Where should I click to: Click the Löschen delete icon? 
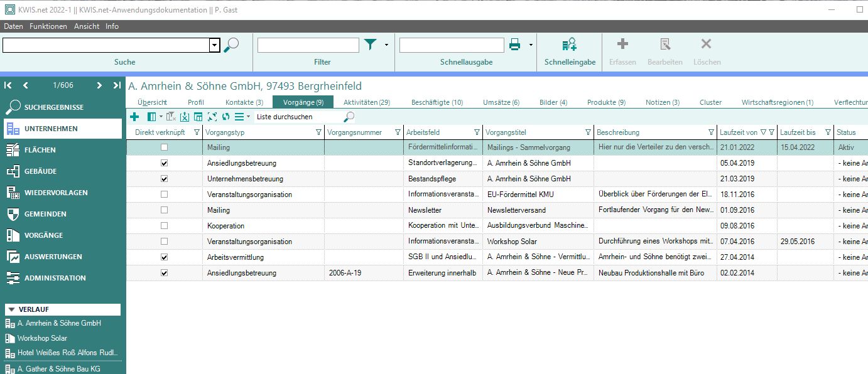point(707,44)
